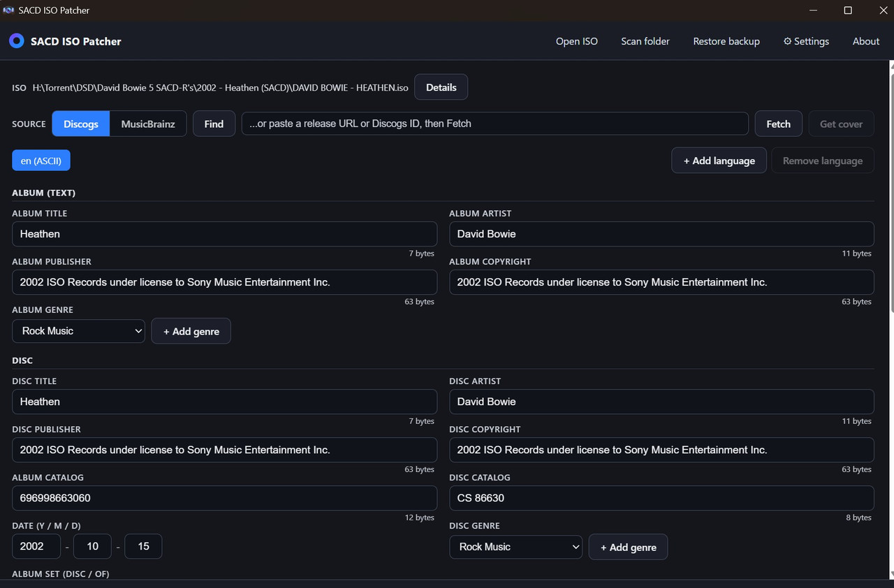Select the en (ASCII) language tab
Image resolution: width=894 pixels, height=588 pixels.
click(x=41, y=161)
